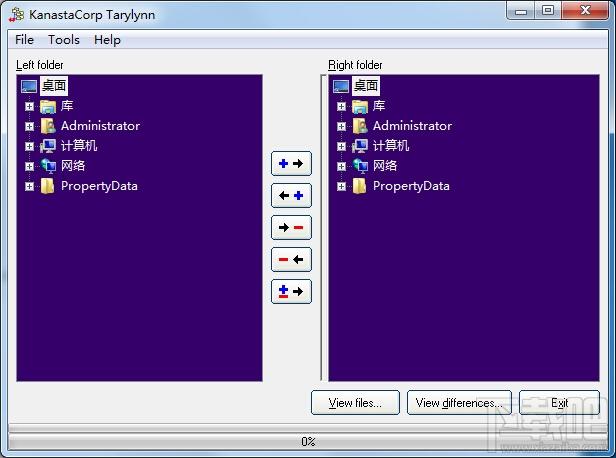Select the 库 label in the left tree
This screenshot has width=616, height=458.
[x=67, y=106]
